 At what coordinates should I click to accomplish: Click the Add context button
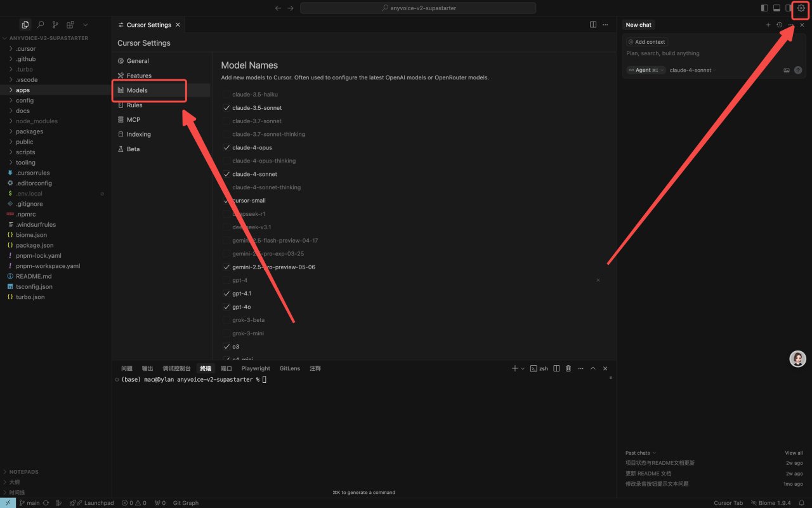click(646, 42)
